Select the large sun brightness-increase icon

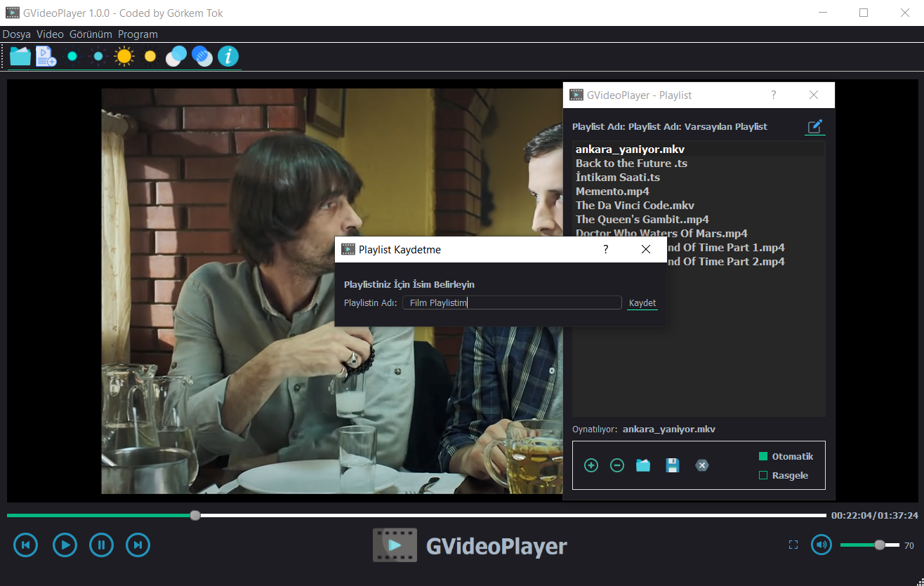[x=124, y=55]
